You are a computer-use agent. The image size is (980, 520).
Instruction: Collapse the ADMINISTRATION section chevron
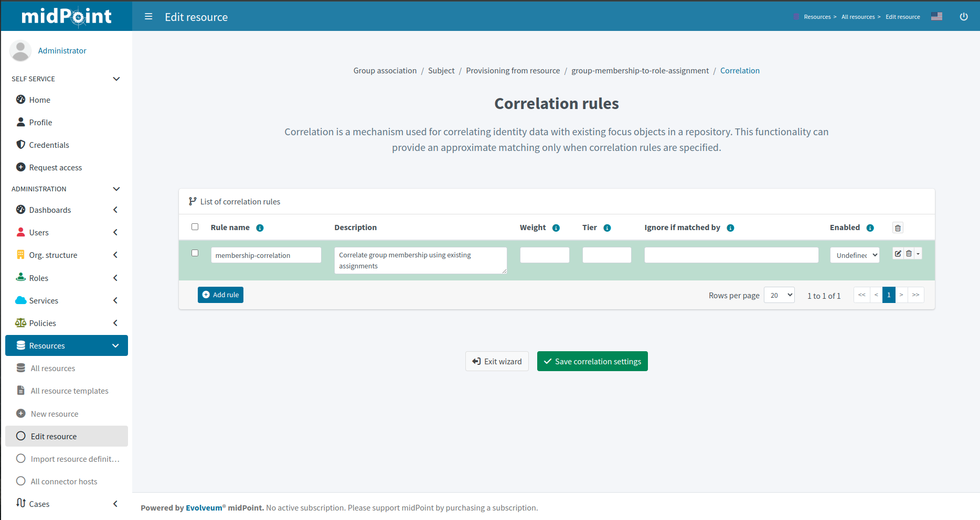[116, 189]
